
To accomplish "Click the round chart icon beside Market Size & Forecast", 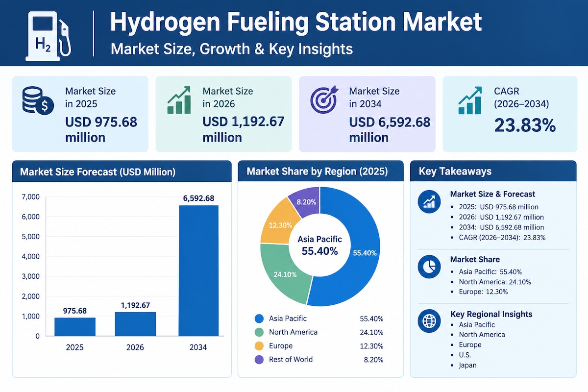I will tap(429, 201).
